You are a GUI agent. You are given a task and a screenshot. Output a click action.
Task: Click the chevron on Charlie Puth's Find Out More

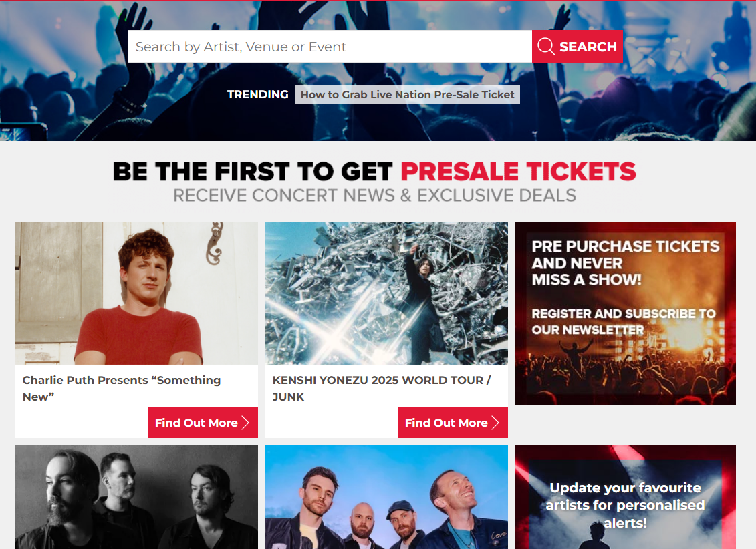coord(245,423)
